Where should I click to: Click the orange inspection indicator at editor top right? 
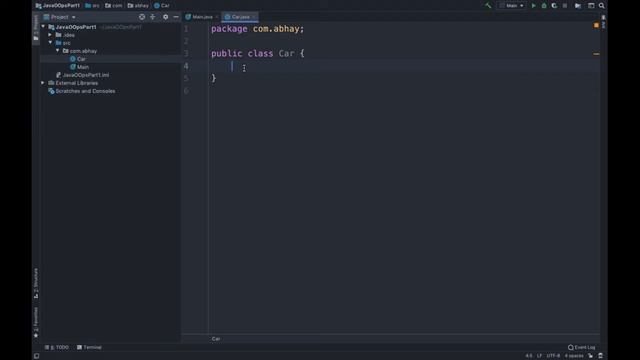tap(596, 25)
